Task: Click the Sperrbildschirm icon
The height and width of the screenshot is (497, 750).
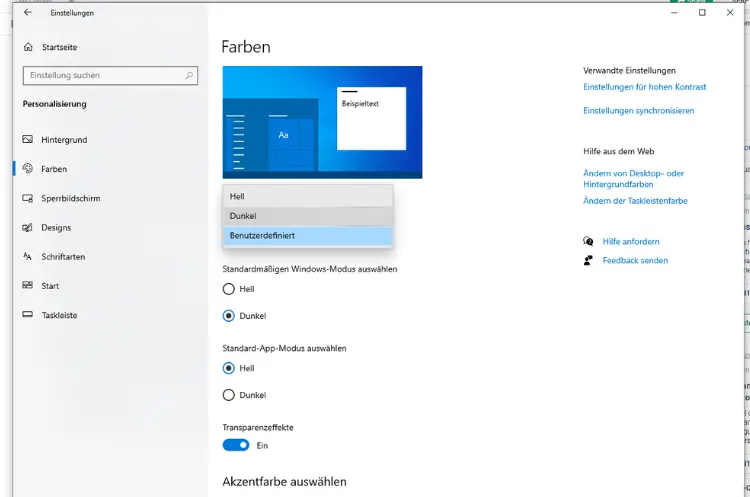Action: [x=28, y=198]
